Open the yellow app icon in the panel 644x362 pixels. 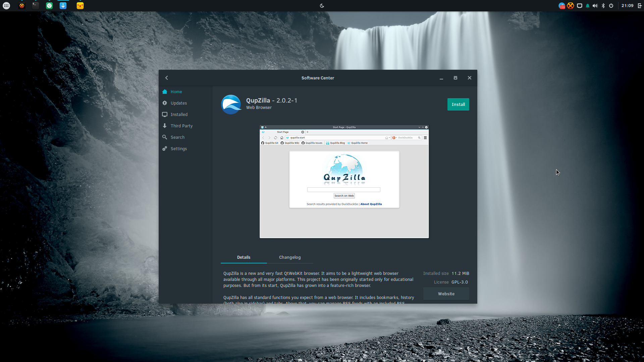pyautogui.click(x=80, y=6)
